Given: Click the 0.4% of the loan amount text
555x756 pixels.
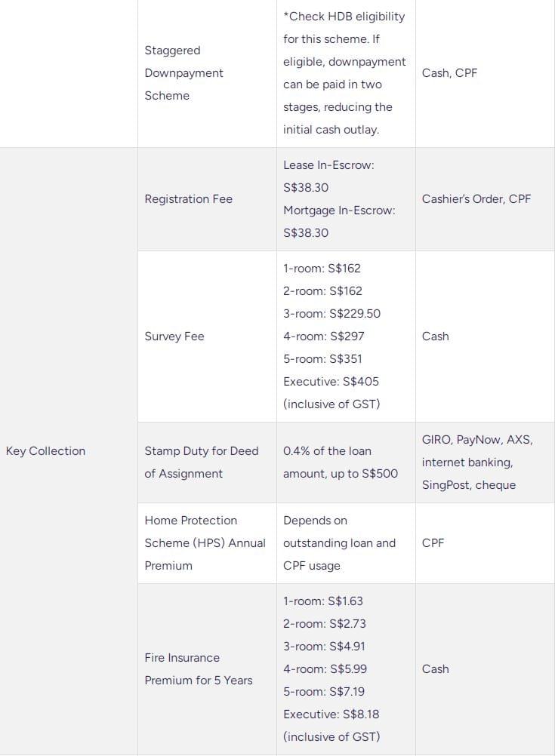Looking at the screenshot, I should pyautogui.click(x=341, y=462).
